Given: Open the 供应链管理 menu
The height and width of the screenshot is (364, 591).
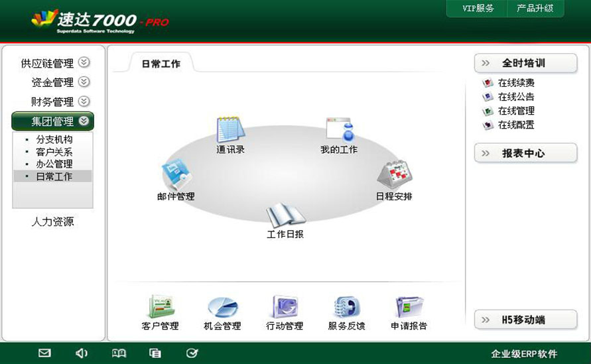Looking at the screenshot, I should [x=48, y=63].
